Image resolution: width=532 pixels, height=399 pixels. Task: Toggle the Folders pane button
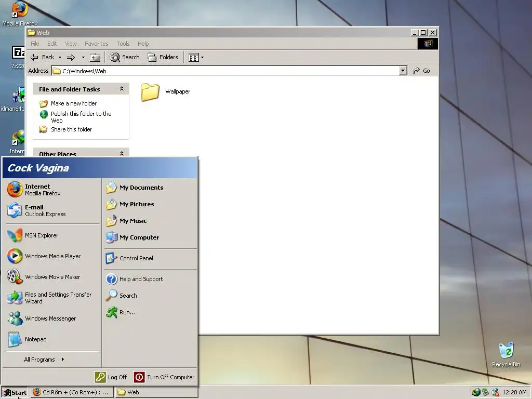(x=163, y=57)
